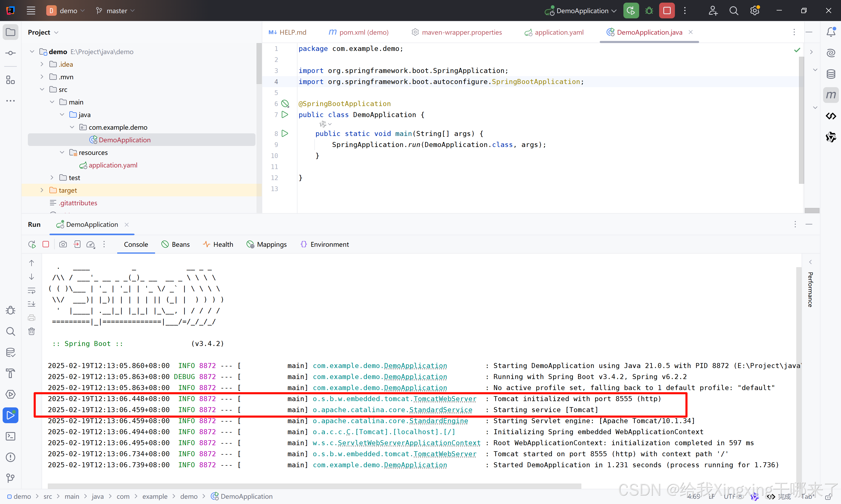Open the Maven tool window

[x=830, y=95]
